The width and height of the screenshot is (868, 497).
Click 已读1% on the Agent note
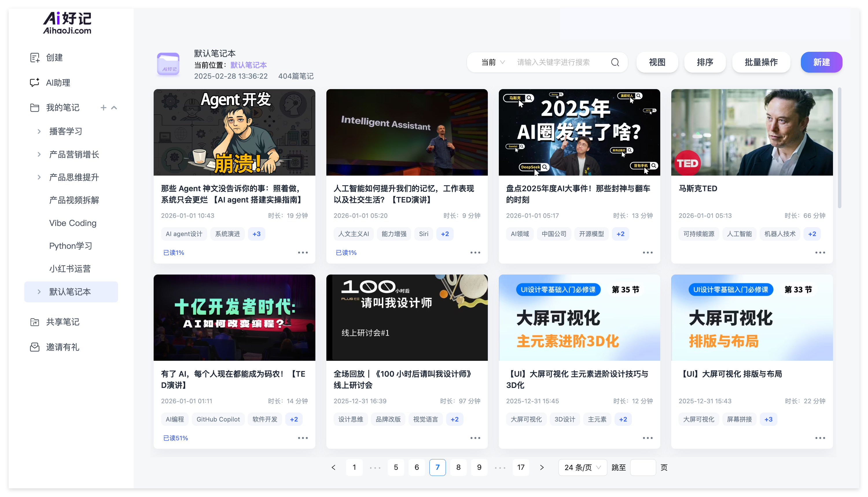(x=173, y=253)
